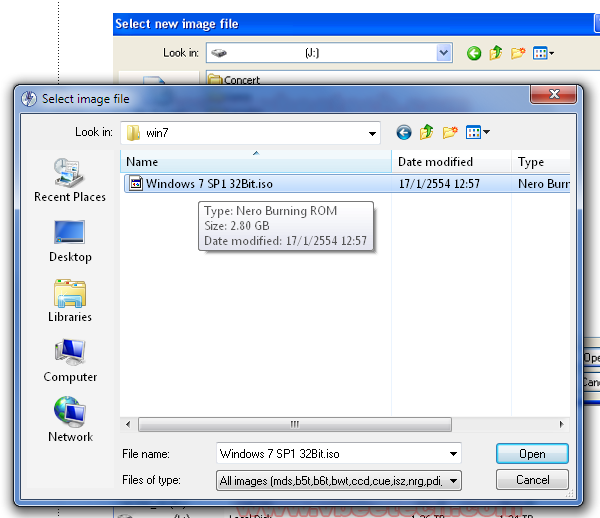Open Recent Places in the sidebar
600x518 pixels.
click(70, 180)
